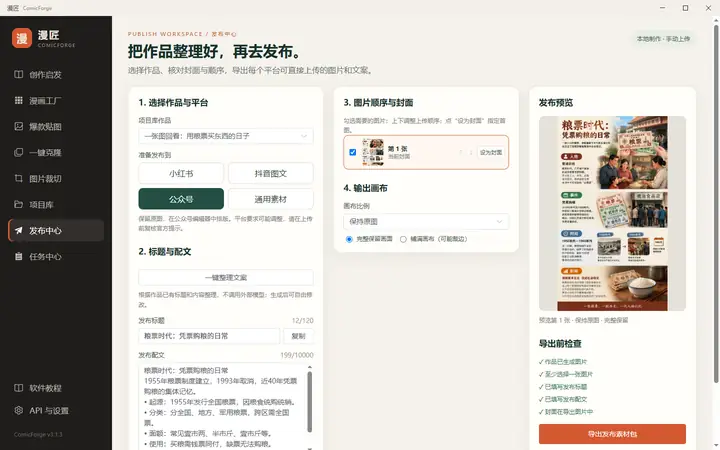Image resolution: width=720 pixels, height=450 pixels.
Task: Click the 任务中心 clipboard icon
Action: click(x=18, y=256)
